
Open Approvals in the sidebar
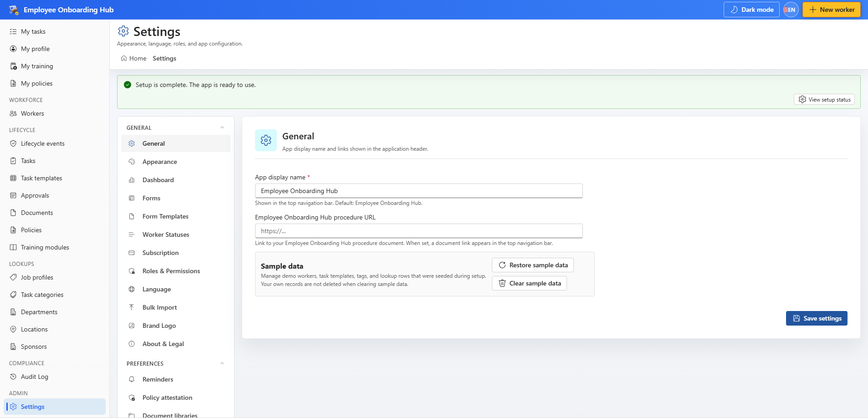point(55,195)
